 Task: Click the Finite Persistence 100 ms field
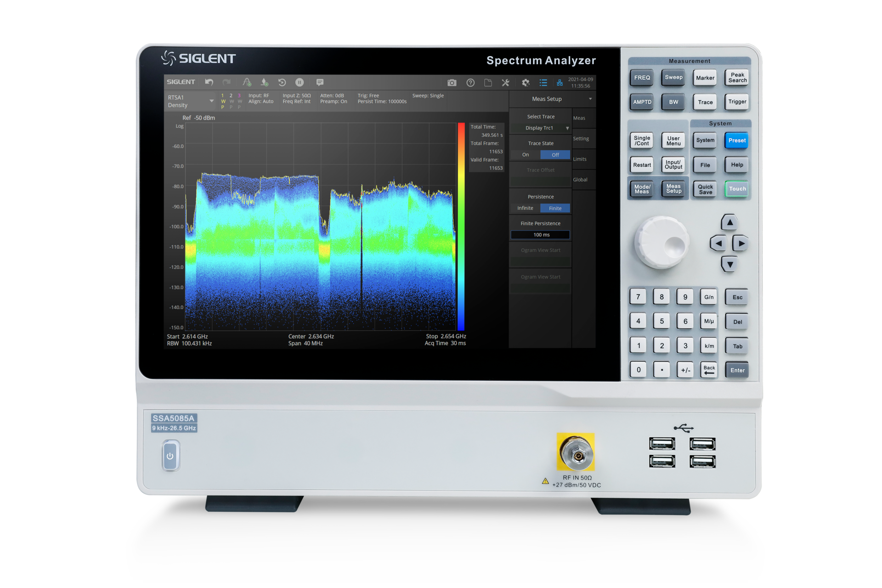(x=541, y=235)
